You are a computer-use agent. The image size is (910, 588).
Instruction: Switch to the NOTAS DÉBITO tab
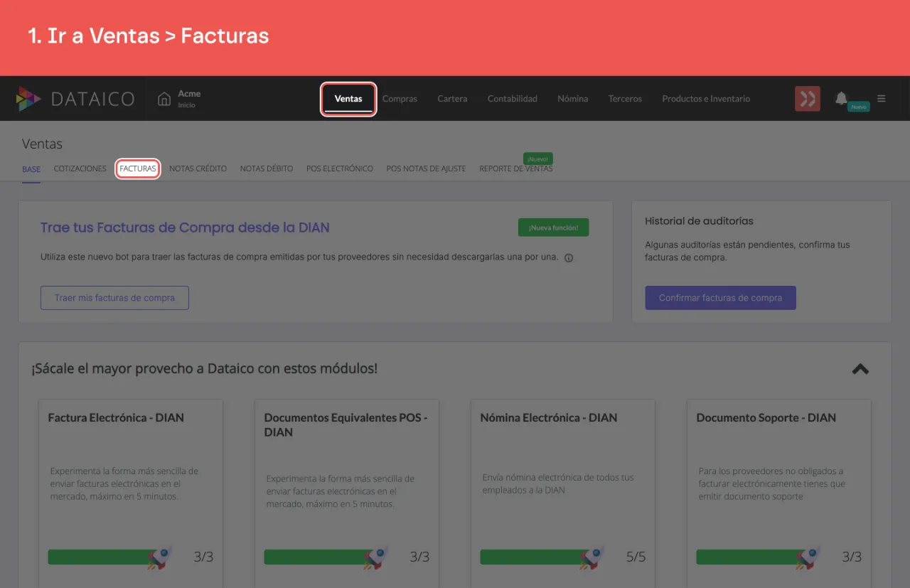tap(267, 169)
